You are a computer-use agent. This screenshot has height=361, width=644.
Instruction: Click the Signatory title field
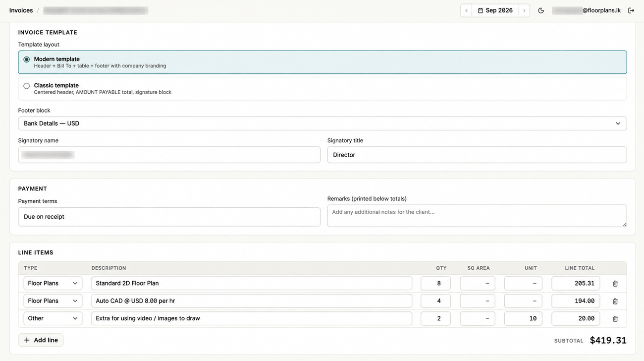coord(477,155)
